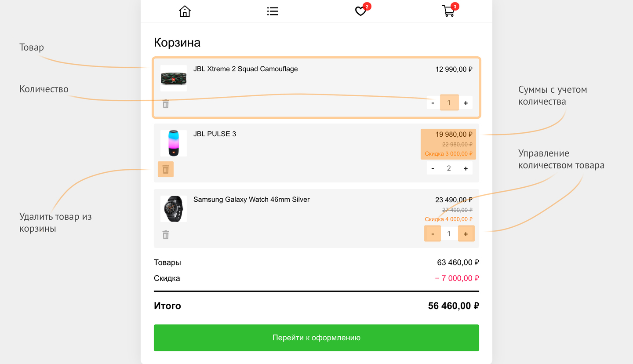Decrease quantity of JBL PULSE 3
The height and width of the screenshot is (364, 633).
433,167
